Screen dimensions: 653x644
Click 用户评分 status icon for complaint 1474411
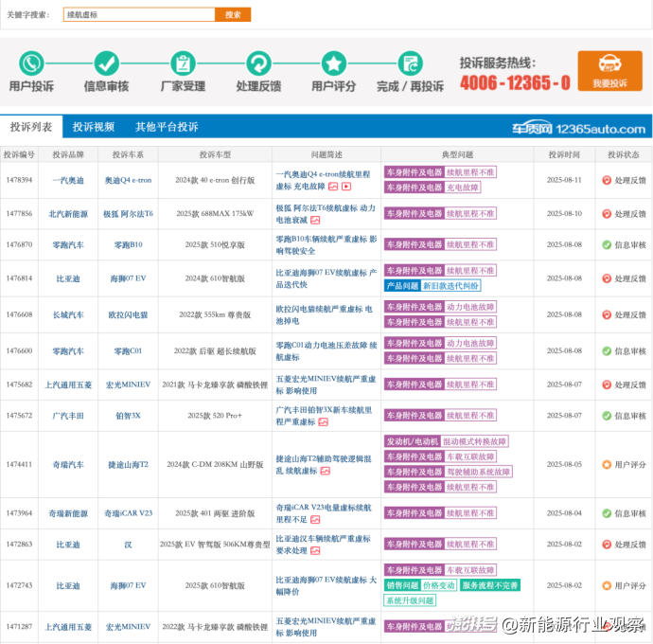pyautogui.click(x=607, y=464)
